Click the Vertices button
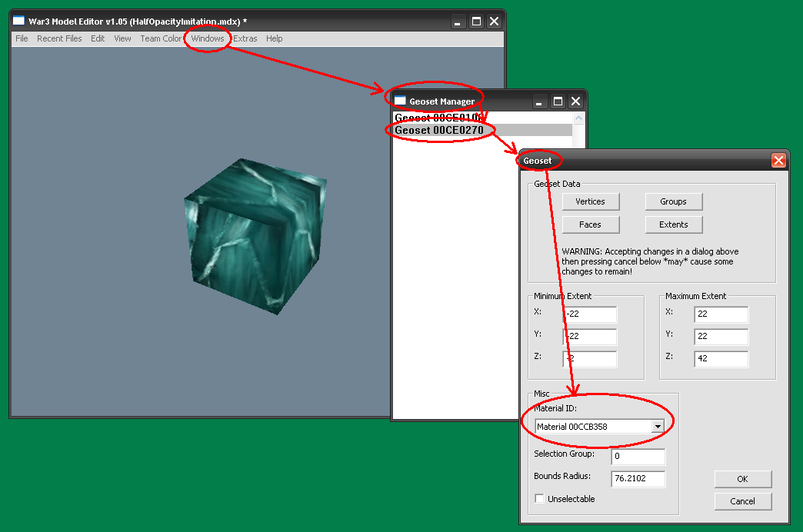Image resolution: width=803 pixels, height=532 pixels. point(591,201)
